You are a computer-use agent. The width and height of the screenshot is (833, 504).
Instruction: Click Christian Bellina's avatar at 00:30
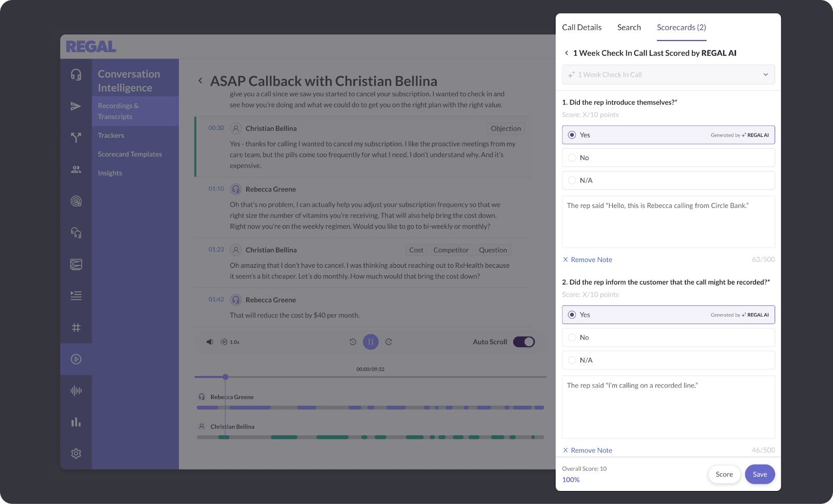pyautogui.click(x=236, y=128)
